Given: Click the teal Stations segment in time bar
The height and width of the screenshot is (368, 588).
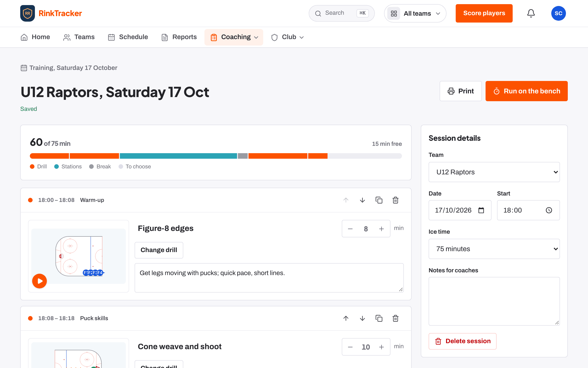Looking at the screenshot, I should click(178, 156).
